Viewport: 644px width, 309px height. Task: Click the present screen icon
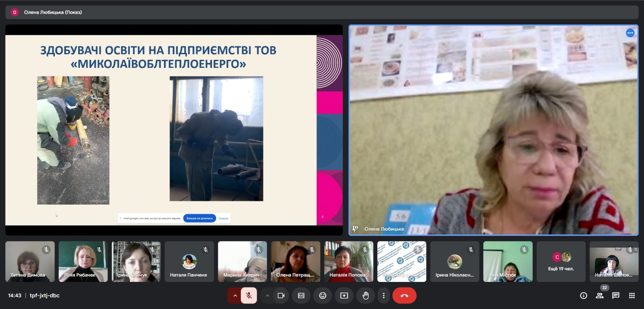click(x=344, y=296)
